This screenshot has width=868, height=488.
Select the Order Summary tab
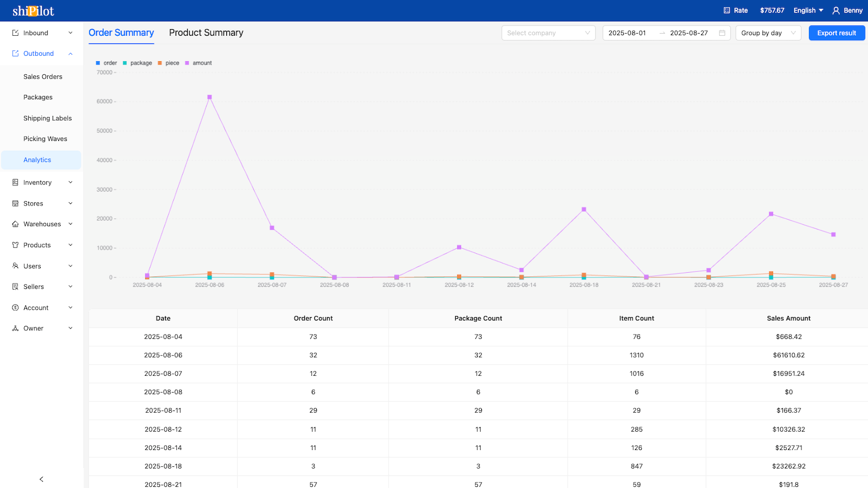pyautogui.click(x=120, y=33)
